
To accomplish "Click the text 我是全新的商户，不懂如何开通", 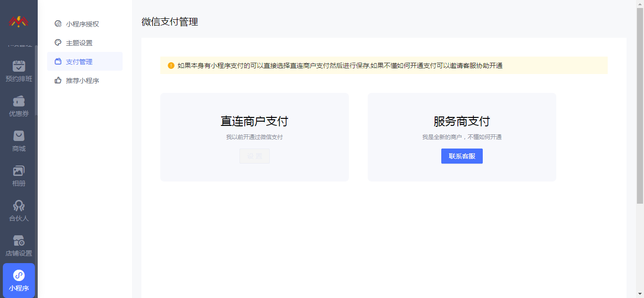I will pyautogui.click(x=462, y=137).
